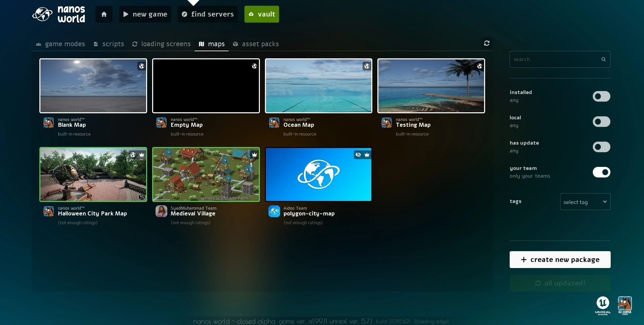Select the Testing Map thumbnail
The image size is (644, 325).
click(431, 86)
